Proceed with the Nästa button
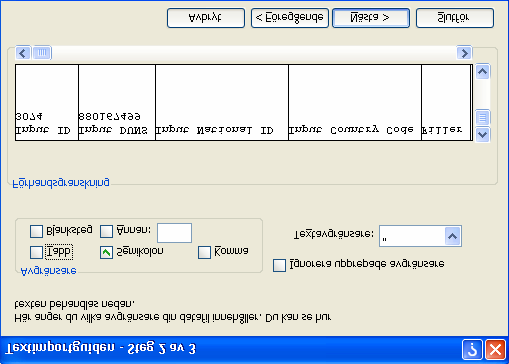The width and height of the screenshot is (509, 364). (x=371, y=18)
